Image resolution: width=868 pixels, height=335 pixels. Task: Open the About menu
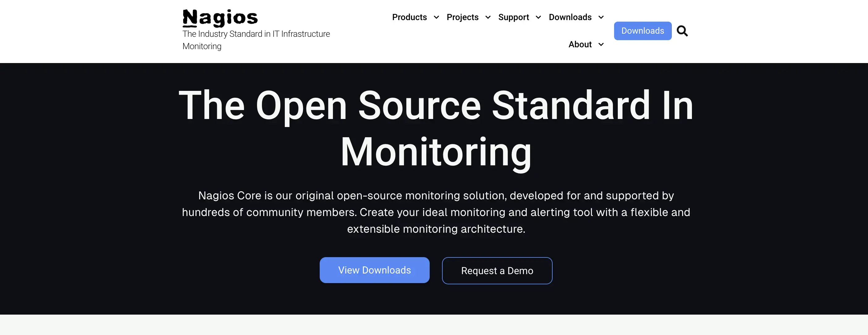(580, 45)
